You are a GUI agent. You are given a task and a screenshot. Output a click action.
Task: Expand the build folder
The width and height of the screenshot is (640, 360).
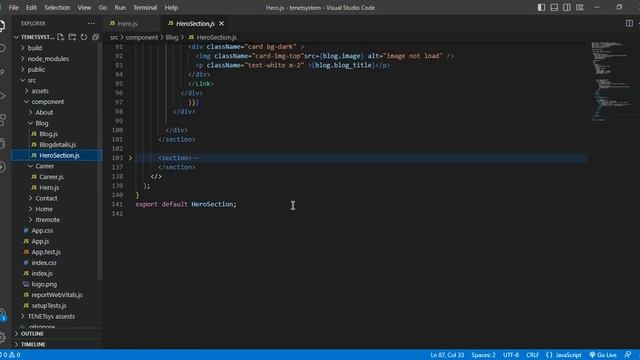35,48
